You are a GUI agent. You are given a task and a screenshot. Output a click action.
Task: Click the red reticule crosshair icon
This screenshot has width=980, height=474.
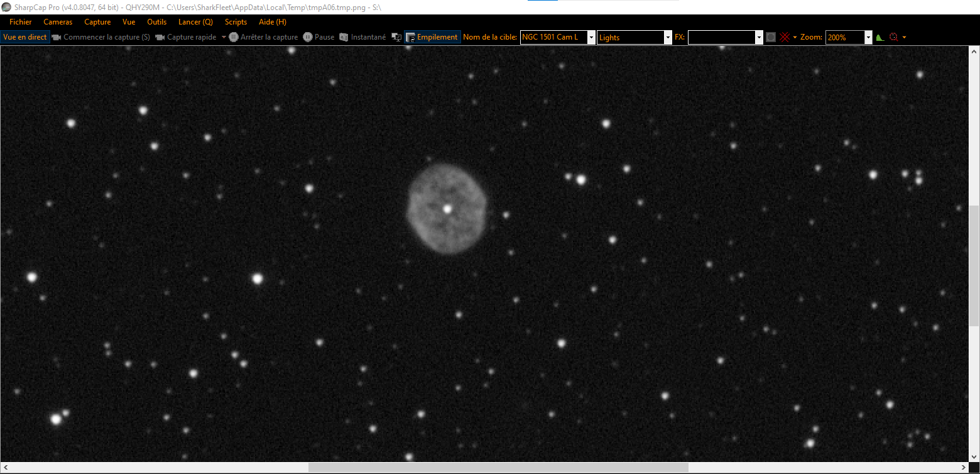785,37
